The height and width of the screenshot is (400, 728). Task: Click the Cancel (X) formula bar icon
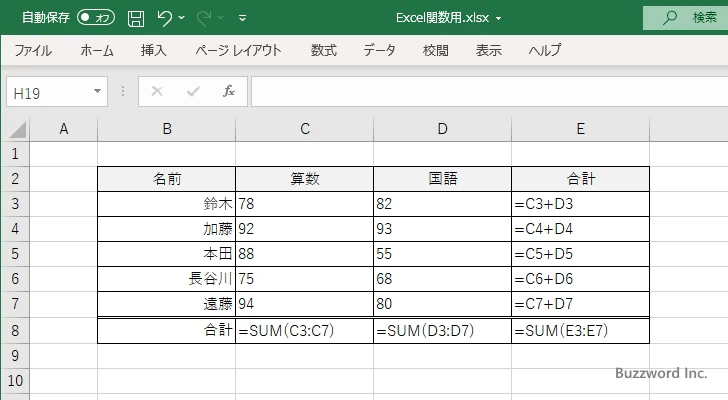(157, 91)
